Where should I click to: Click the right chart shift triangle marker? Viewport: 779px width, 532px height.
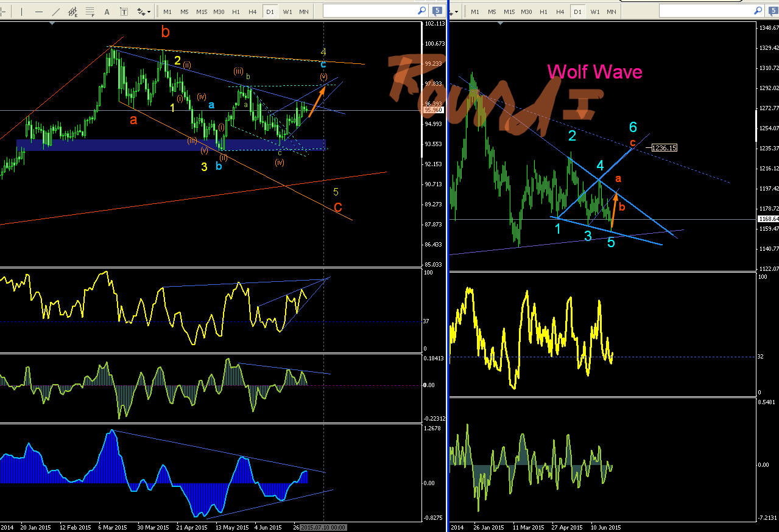coord(501,23)
